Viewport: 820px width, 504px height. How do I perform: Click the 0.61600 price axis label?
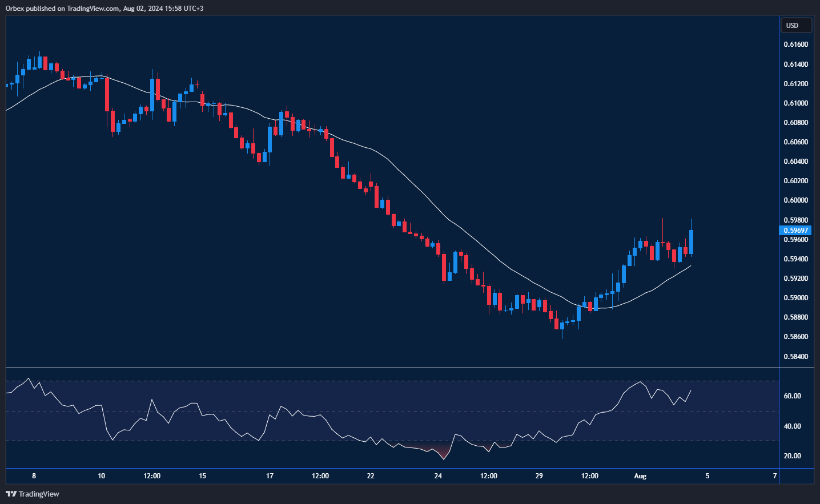(795, 45)
